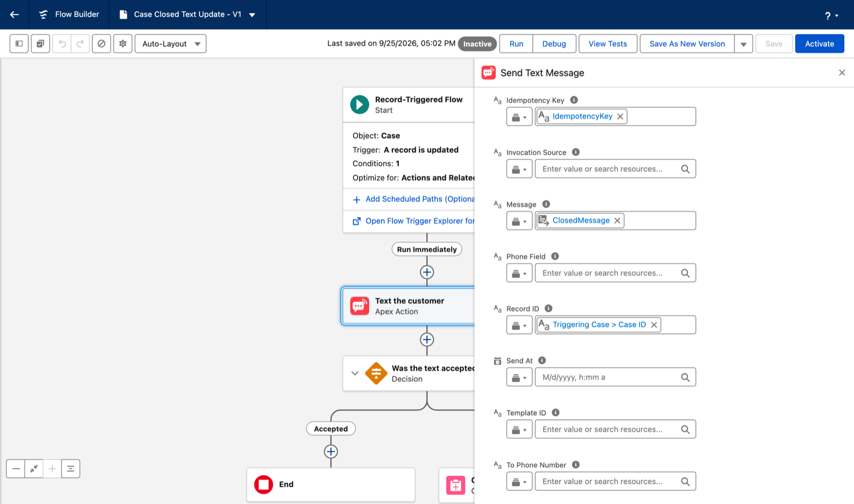The width and height of the screenshot is (854, 504).
Task: Open the flow version dropdown near title
Action: [x=252, y=15]
